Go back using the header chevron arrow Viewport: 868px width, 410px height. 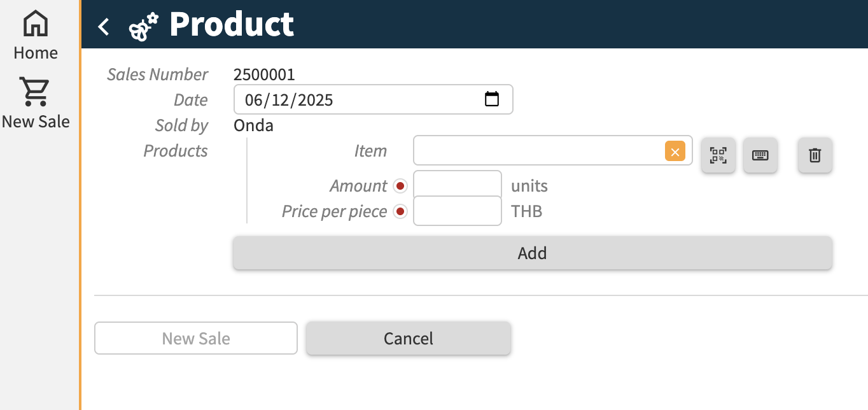104,26
